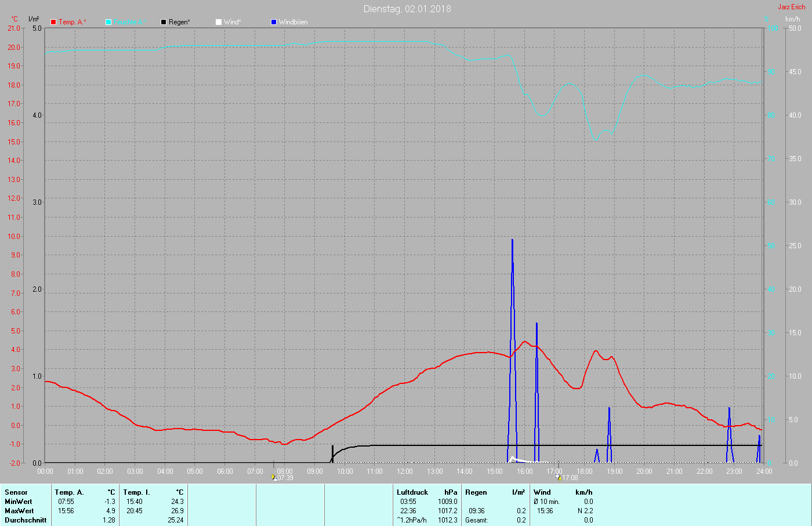812x526 pixels.
Task: Click the minimum temperature value '-1.3'
Action: click(110, 502)
